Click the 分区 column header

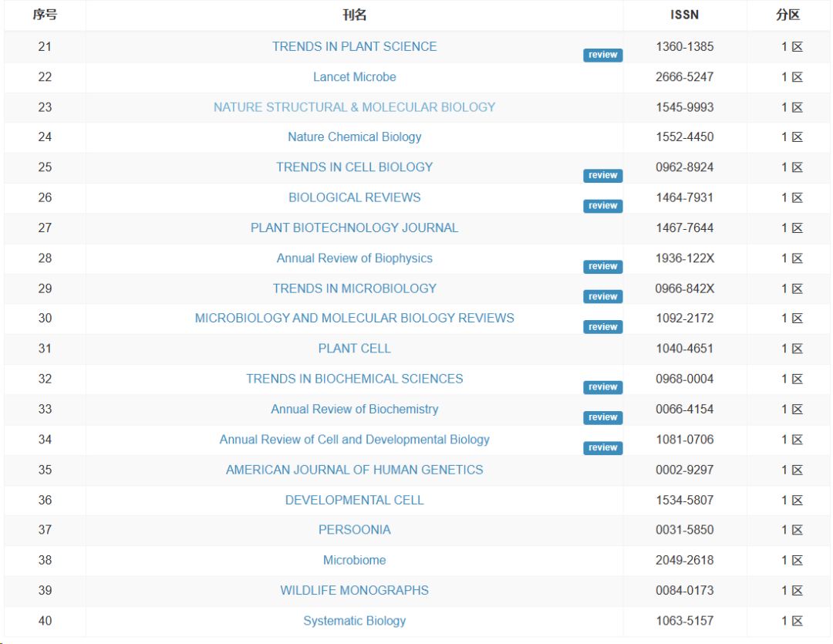787,15
